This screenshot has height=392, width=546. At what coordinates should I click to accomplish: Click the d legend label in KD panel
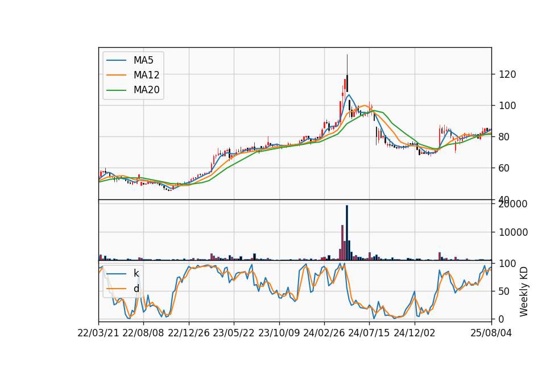[136, 289]
